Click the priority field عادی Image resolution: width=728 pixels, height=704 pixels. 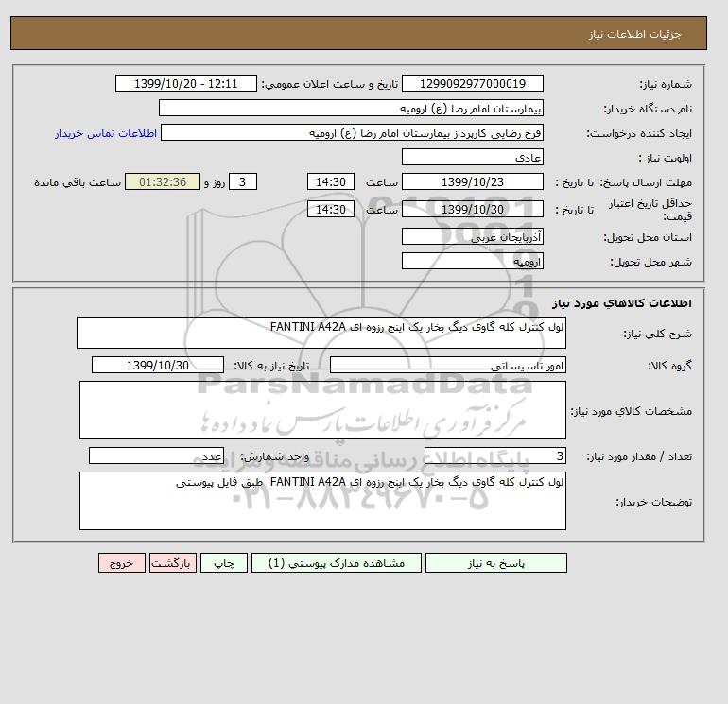pyautogui.click(x=472, y=157)
